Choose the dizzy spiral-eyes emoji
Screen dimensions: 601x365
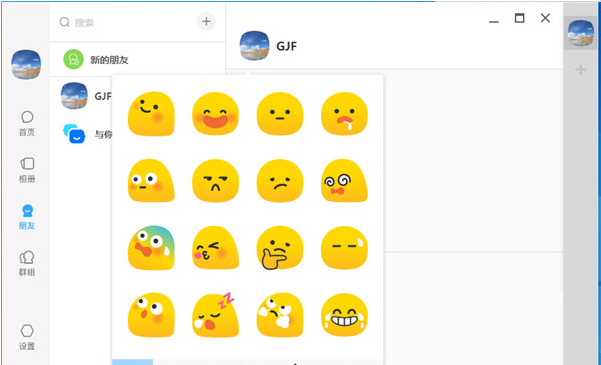click(344, 181)
